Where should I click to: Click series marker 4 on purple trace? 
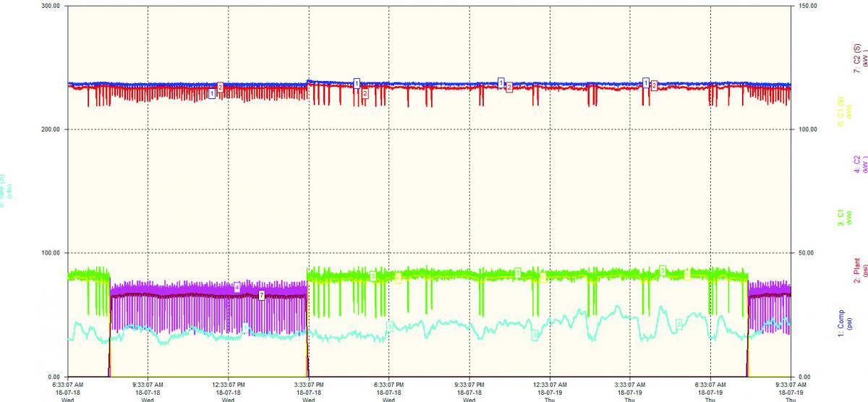[x=237, y=288]
